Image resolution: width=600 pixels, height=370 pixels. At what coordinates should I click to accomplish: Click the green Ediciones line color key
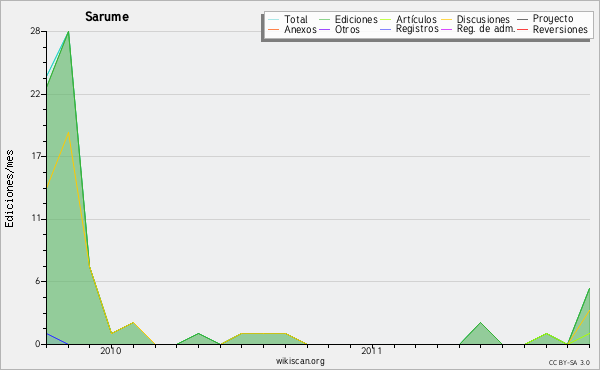click(324, 20)
